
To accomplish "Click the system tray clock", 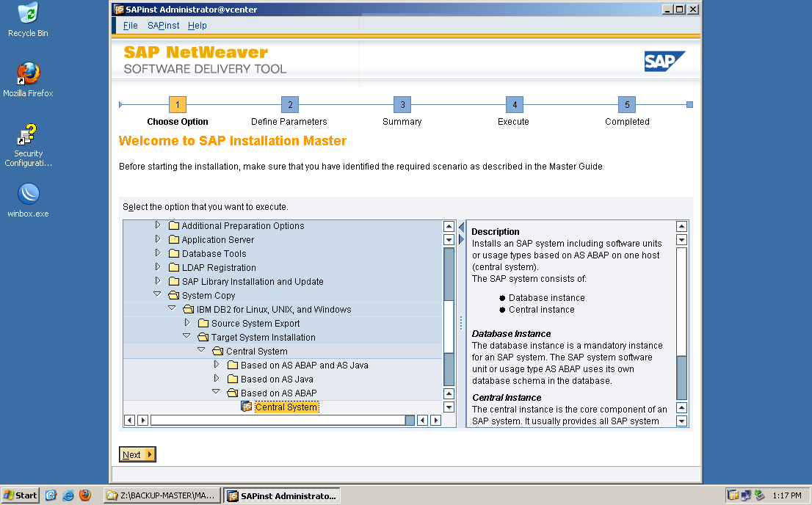I will click(x=786, y=495).
